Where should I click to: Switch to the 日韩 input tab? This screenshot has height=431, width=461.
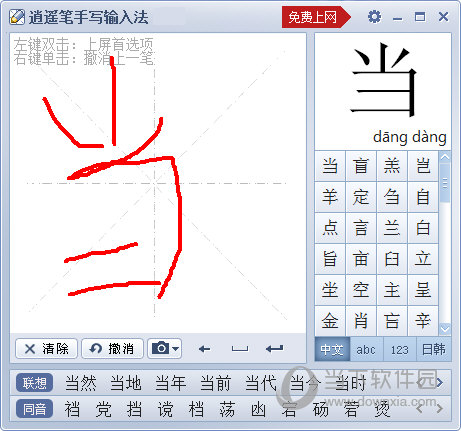[x=433, y=349]
